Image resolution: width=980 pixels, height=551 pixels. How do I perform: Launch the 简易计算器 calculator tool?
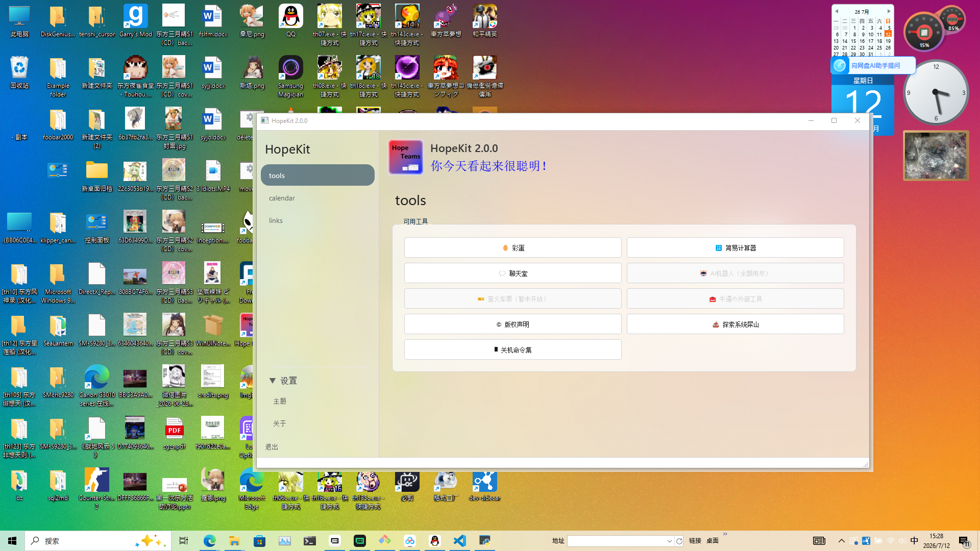(735, 248)
